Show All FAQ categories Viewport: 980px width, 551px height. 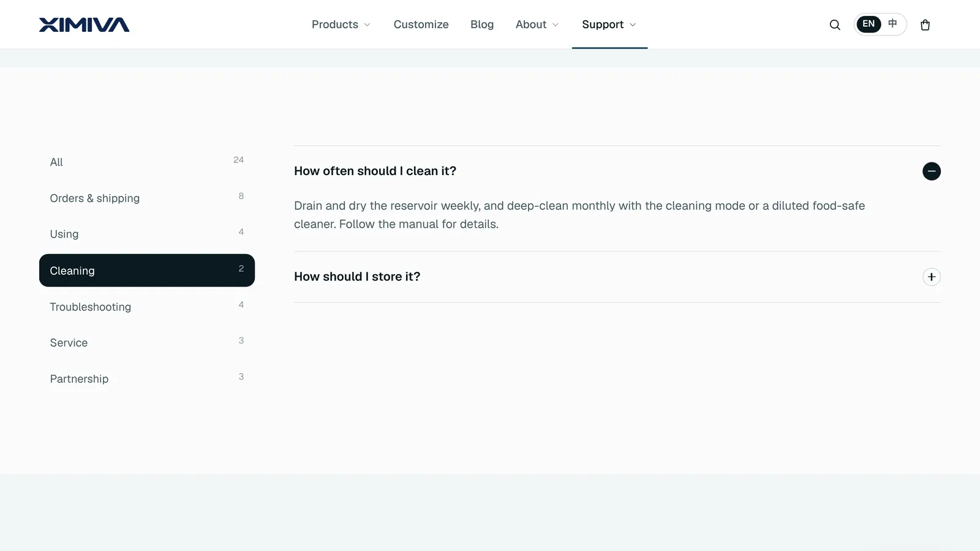[147, 162]
